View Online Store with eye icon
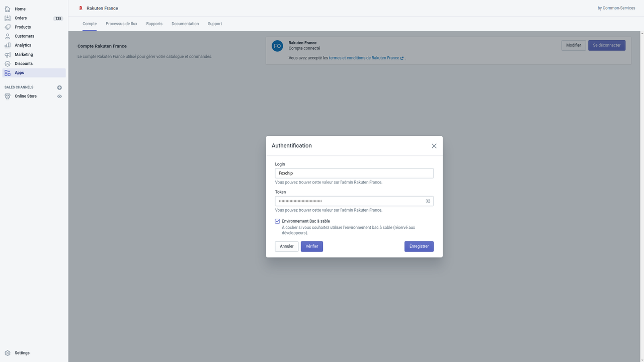 (x=59, y=96)
